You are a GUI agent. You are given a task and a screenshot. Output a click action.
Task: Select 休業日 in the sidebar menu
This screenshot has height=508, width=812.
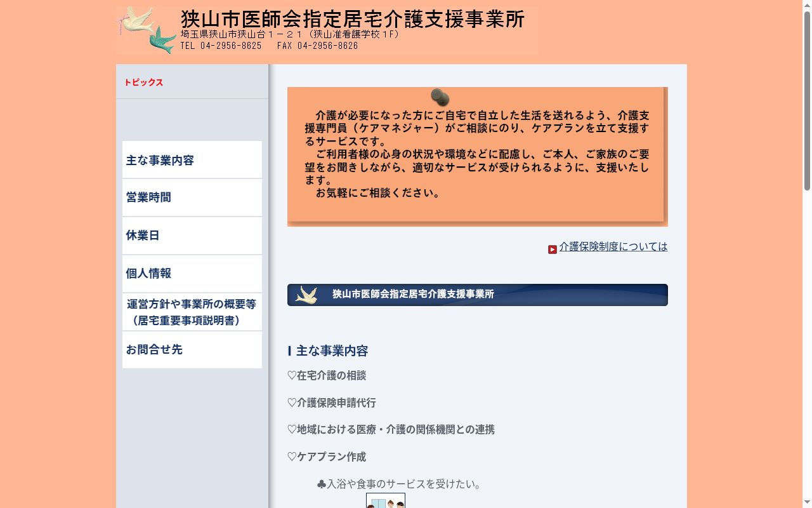(x=192, y=236)
